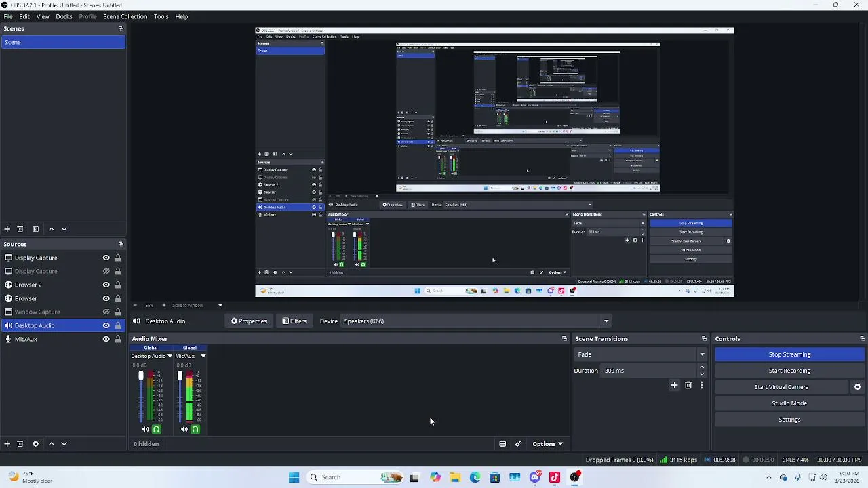Open the preview scaling dropdown arrow
The width and height of the screenshot is (868, 488).
point(220,305)
